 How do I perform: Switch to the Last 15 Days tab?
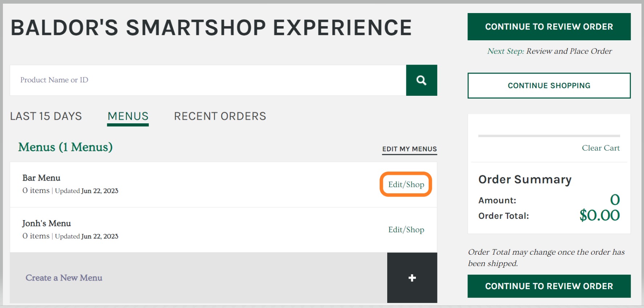point(46,116)
